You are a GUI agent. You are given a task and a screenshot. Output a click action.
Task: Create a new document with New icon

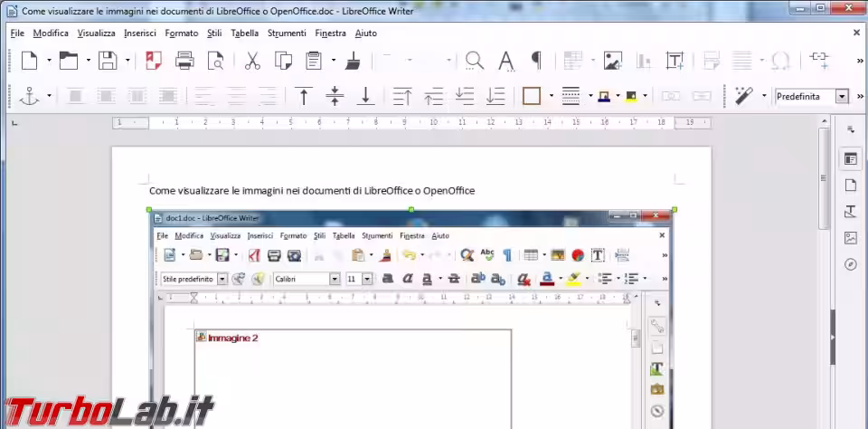pos(29,60)
